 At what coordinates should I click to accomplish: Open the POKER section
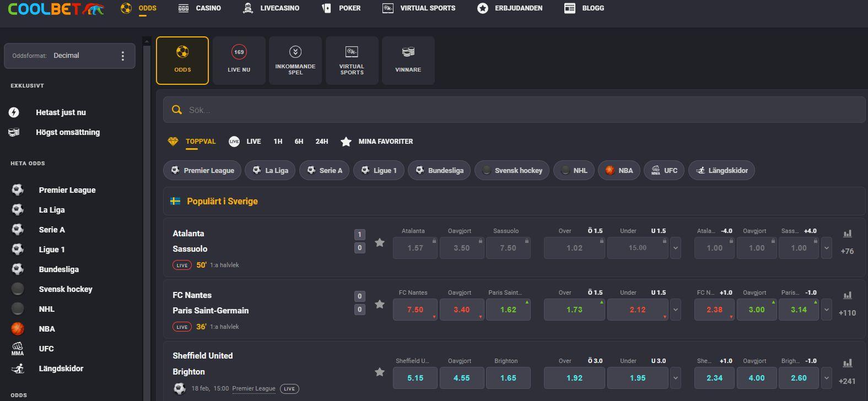click(x=341, y=8)
